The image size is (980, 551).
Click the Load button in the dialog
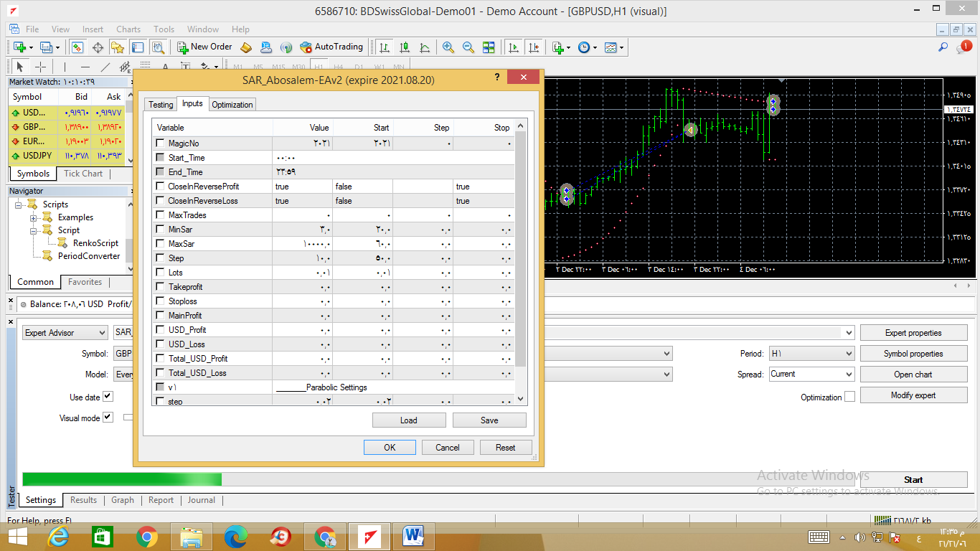tap(409, 420)
